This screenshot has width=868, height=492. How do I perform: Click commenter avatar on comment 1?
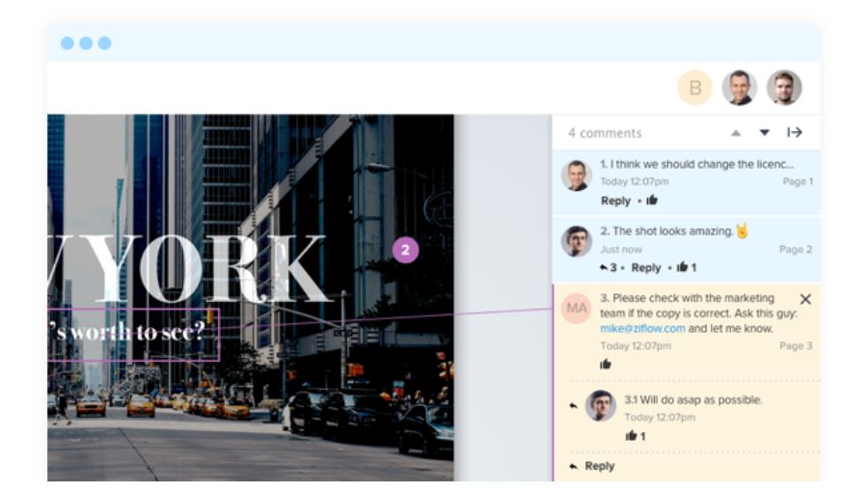pos(577,176)
